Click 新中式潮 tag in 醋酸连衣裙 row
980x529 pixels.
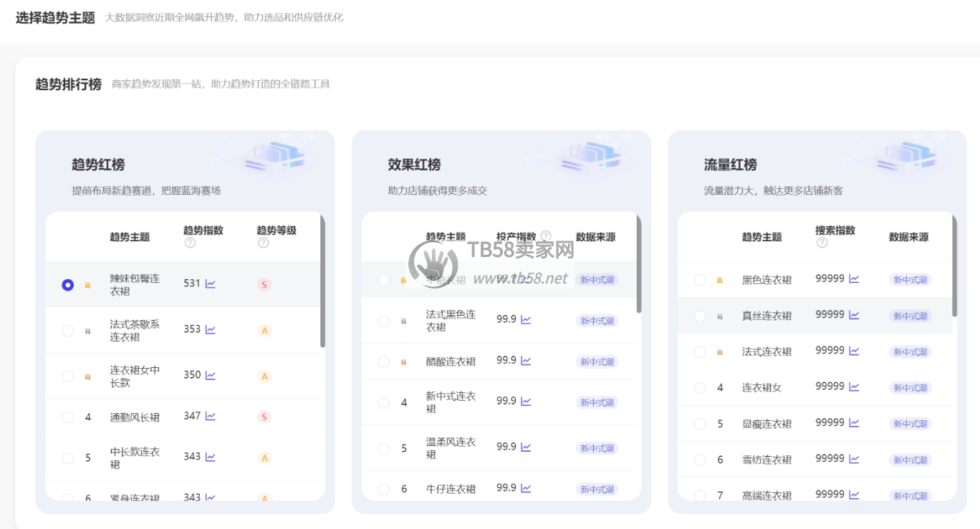pyautogui.click(x=597, y=362)
